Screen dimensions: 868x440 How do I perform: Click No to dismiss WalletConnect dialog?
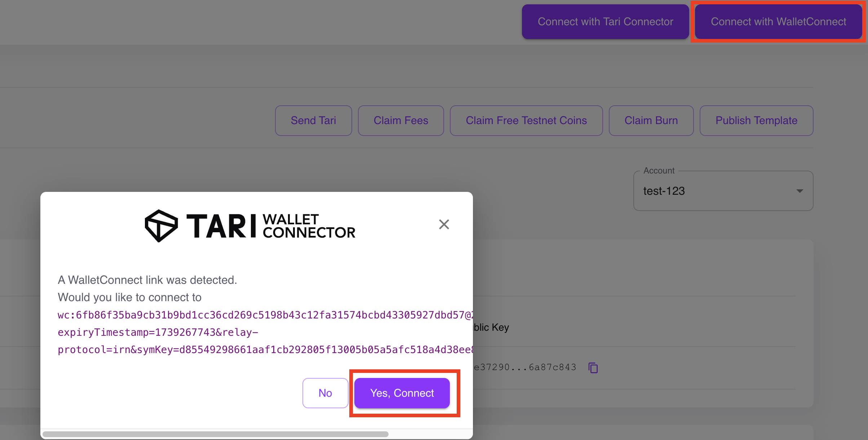(325, 393)
